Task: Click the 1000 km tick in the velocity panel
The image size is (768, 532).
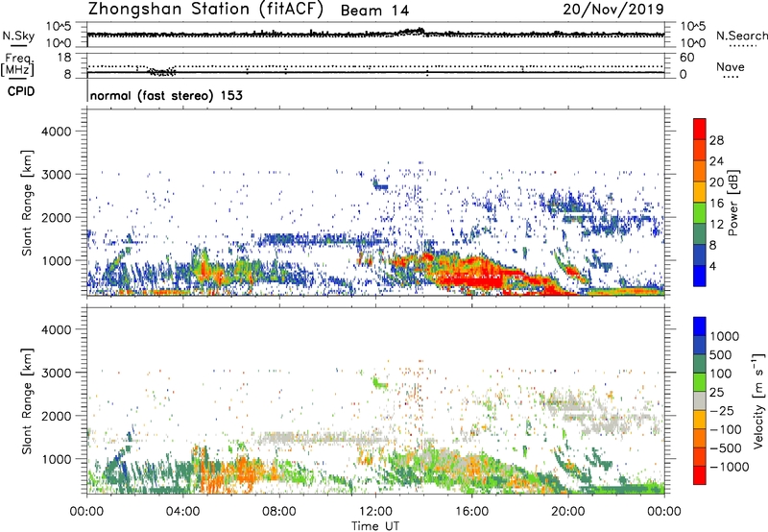Action: point(56,459)
